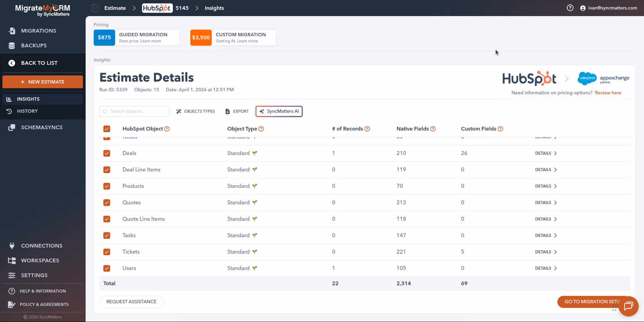Click the Help & Information question icon
The width and height of the screenshot is (644, 322).
click(12, 291)
